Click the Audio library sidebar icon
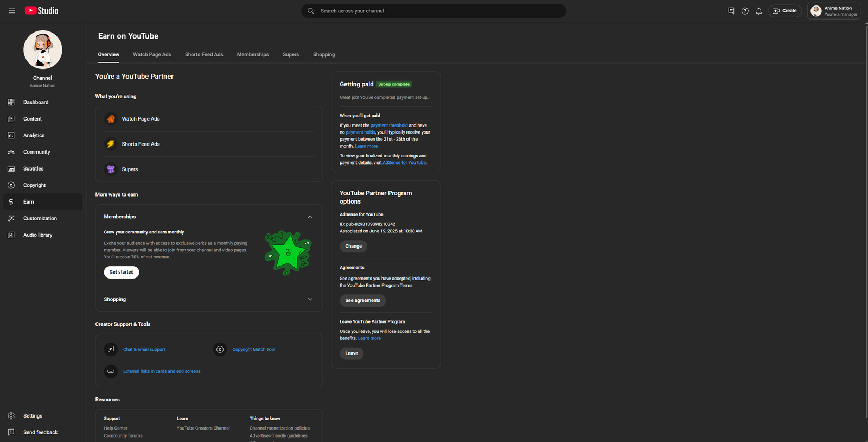Image resolution: width=868 pixels, height=442 pixels. tap(11, 235)
